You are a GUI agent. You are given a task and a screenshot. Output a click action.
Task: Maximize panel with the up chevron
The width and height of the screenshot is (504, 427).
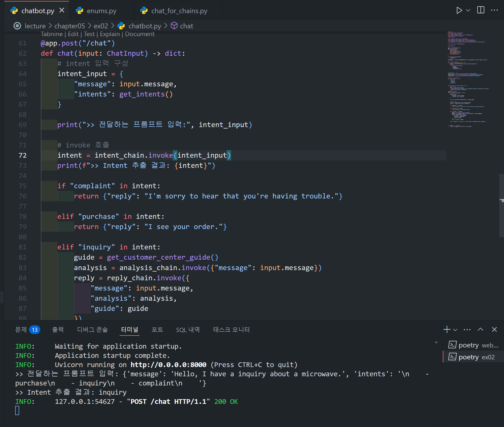(480, 330)
